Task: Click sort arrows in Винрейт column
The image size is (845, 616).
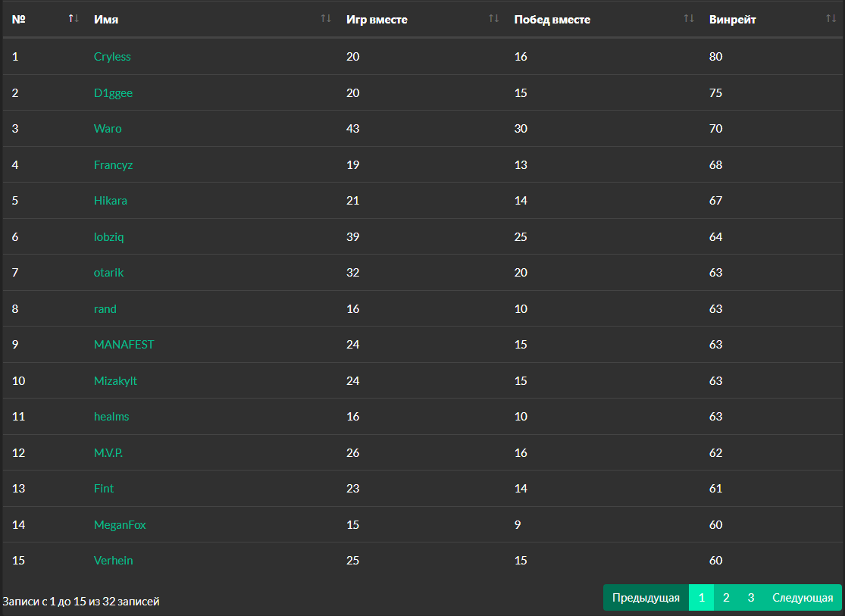Action: tap(831, 18)
